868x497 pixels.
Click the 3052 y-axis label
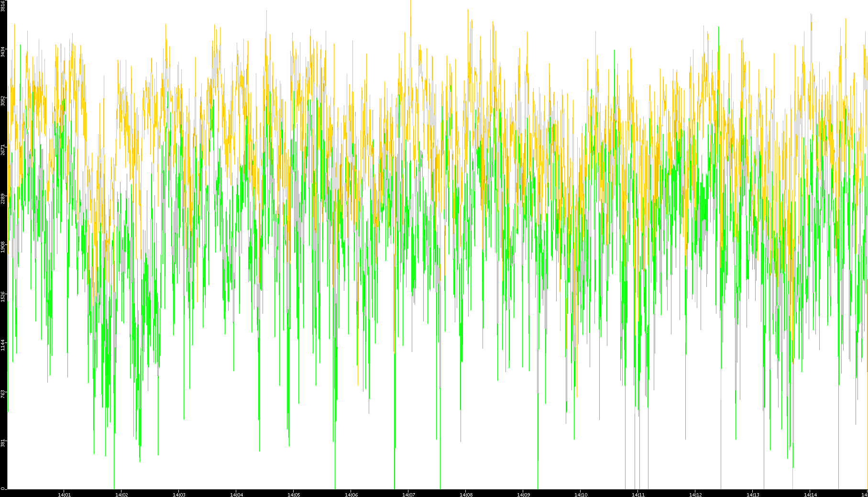pyautogui.click(x=3, y=100)
